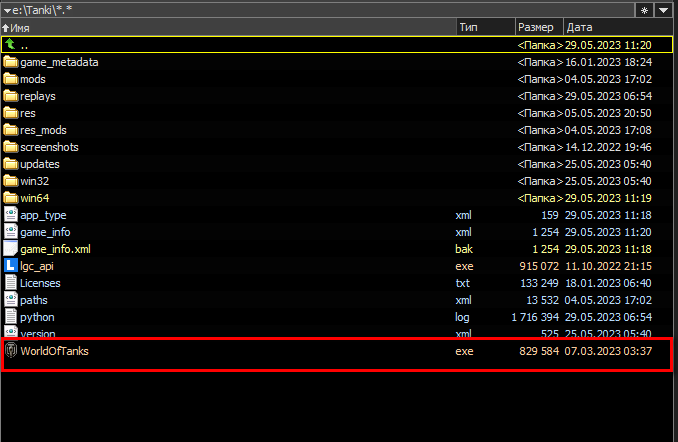Select the WorldOfTanks file name
The height and width of the screenshot is (442, 678).
tap(54, 351)
